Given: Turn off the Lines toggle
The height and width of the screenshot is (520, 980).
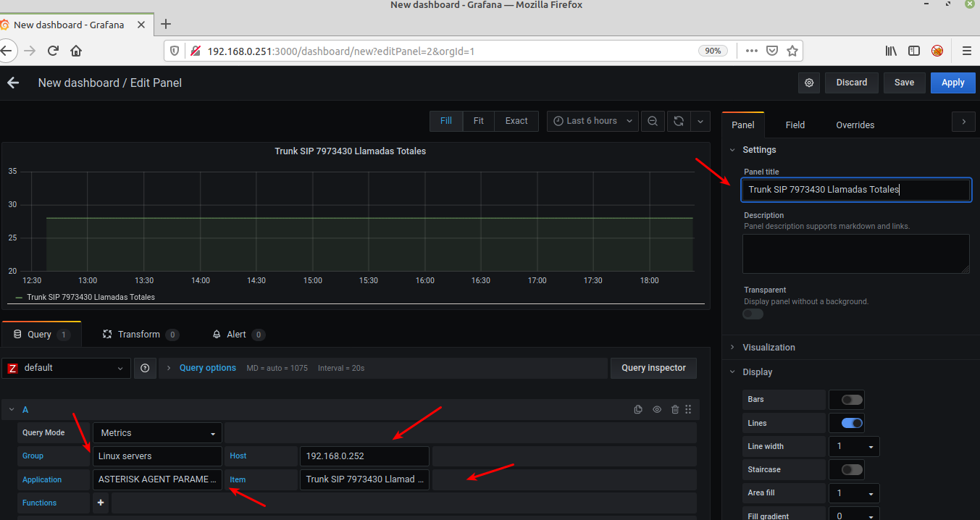Looking at the screenshot, I should coord(852,423).
